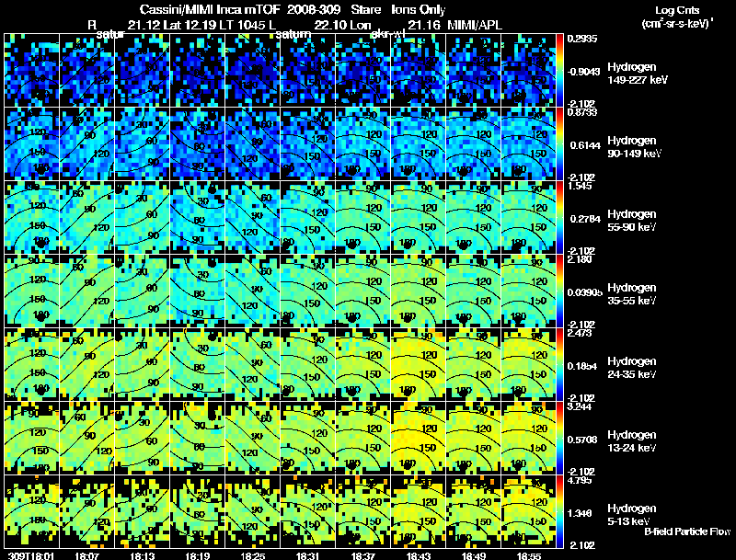Click the colorbar value '0.6144'

(585, 145)
